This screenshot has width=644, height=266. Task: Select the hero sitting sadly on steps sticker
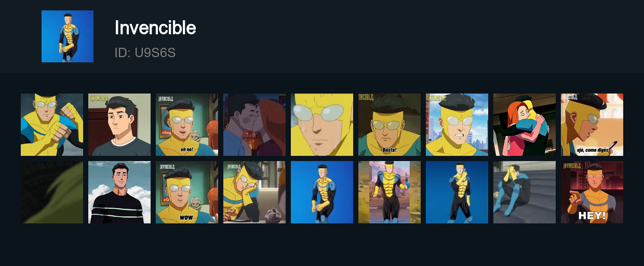pyautogui.click(x=525, y=192)
